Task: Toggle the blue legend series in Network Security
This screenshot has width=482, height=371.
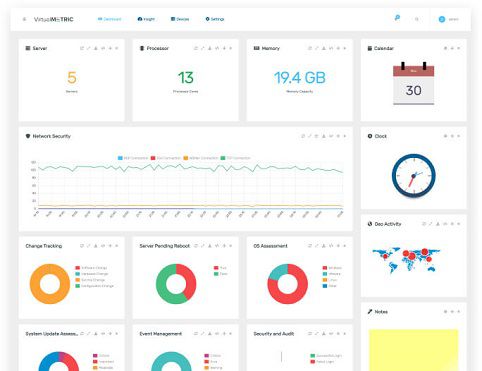Action: click(133, 158)
